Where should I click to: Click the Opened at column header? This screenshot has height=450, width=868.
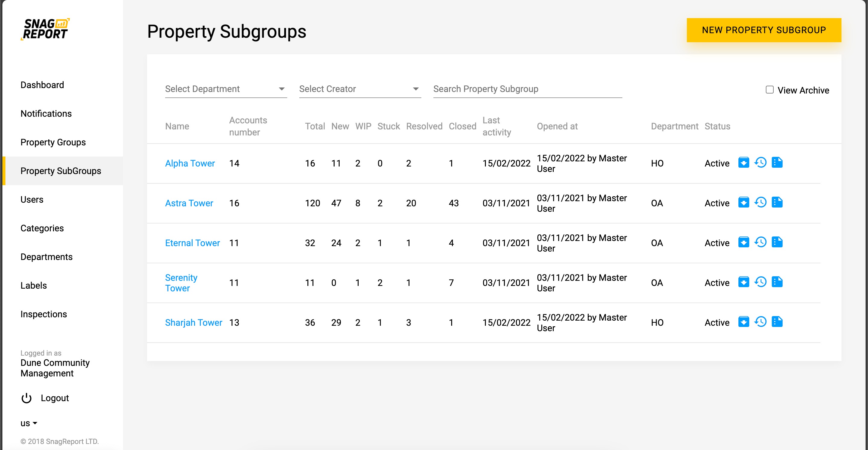[x=557, y=126]
